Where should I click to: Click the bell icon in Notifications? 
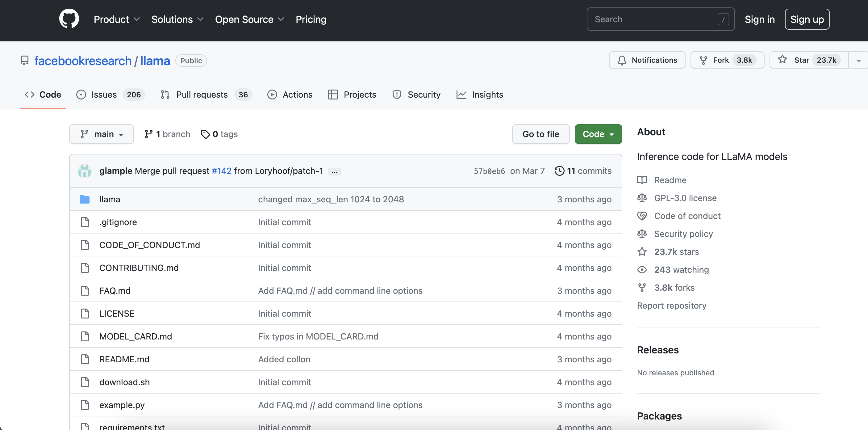point(622,60)
